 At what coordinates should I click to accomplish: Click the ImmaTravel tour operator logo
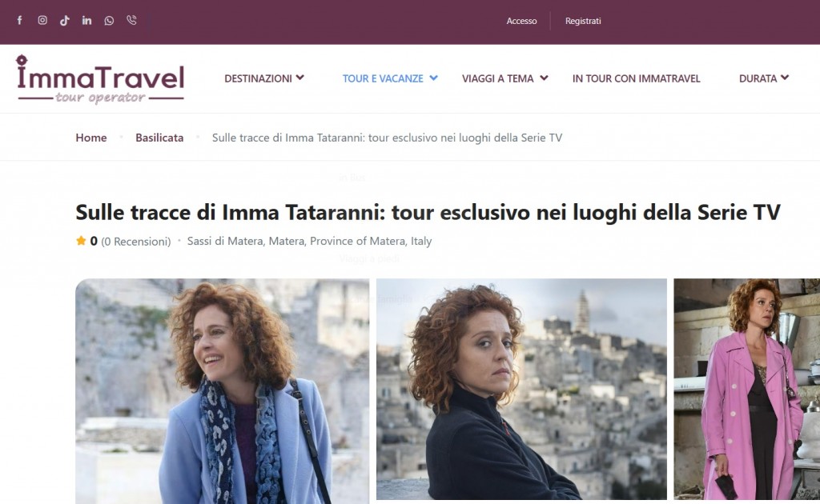(100, 79)
